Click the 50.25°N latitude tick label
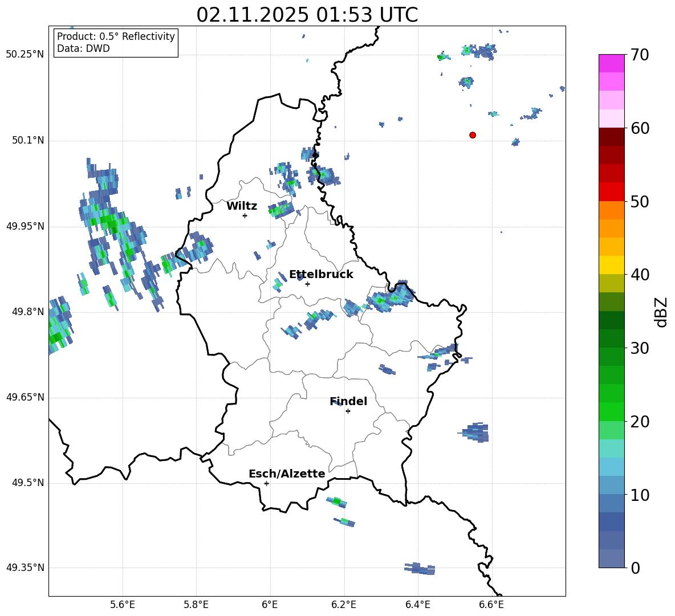 pyautogui.click(x=25, y=55)
